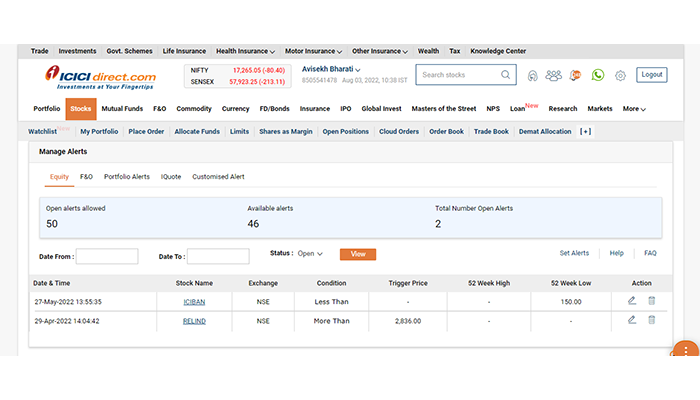Delete the RELIND alert with trash icon
Screen dimensions: 700x400
[x=651, y=320]
